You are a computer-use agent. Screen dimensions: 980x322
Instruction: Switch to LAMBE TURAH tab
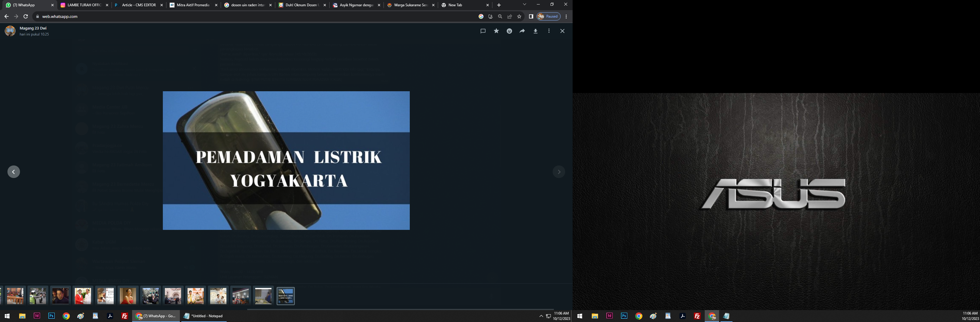tap(84, 5)
